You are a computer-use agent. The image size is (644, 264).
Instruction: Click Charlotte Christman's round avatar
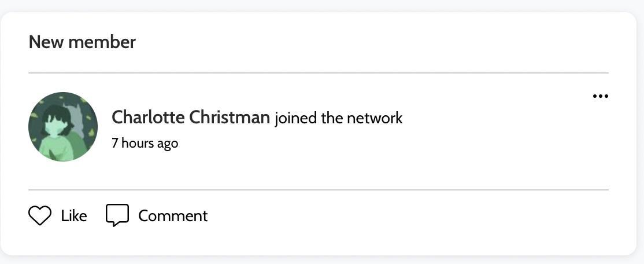click(63, 127)
